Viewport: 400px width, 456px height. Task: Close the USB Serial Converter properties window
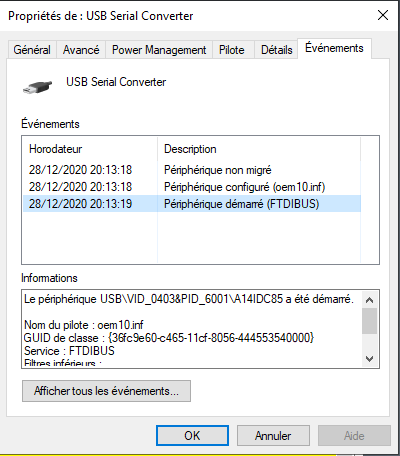pyautogui.click(x=383, y=15)
